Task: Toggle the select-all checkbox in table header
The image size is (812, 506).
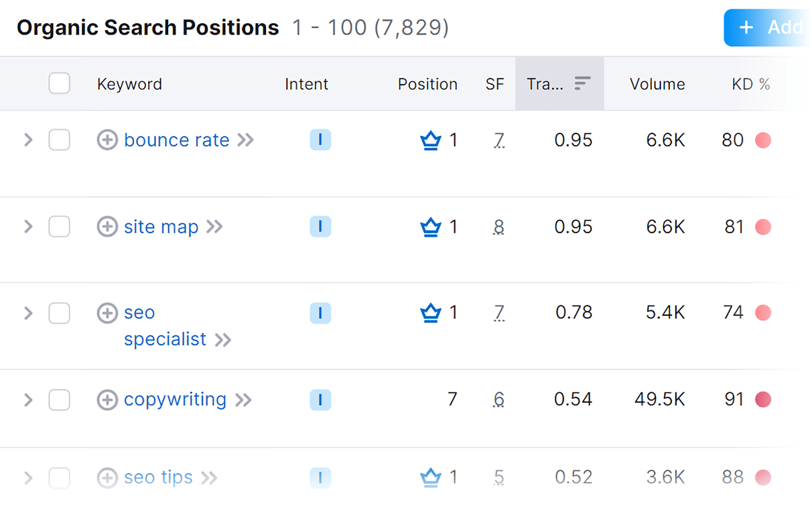Action: (x=59, y=83)
